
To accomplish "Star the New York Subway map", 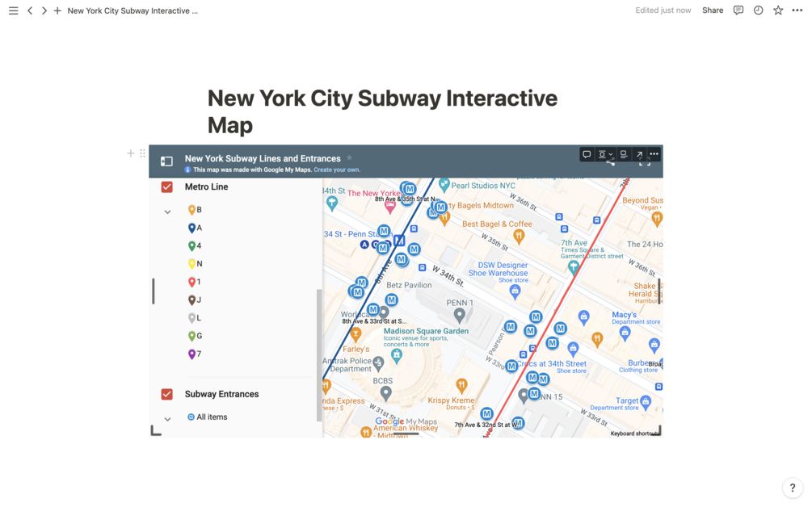I will click(349, 157).
